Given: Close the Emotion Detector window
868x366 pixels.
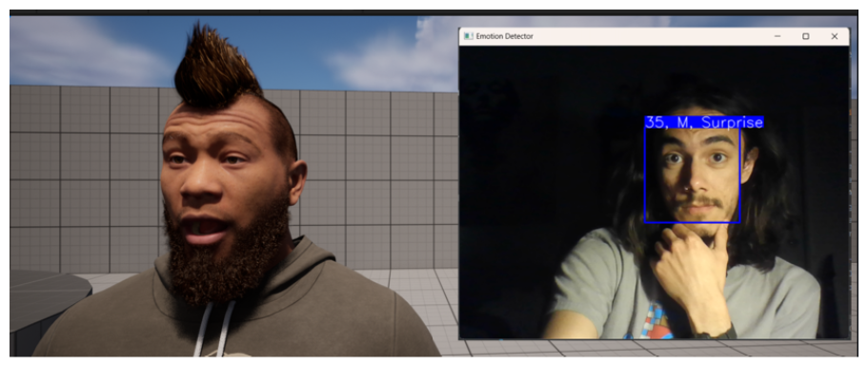Looking at the screenshot, I should tap(835, 36).
